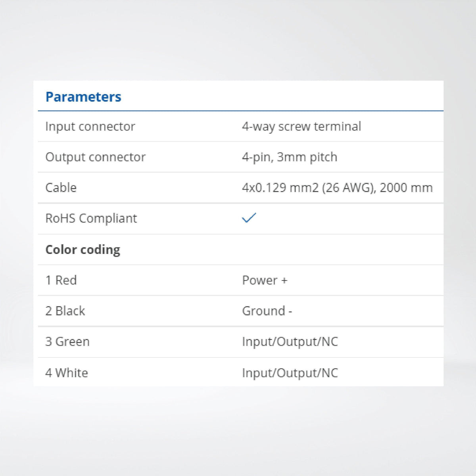
Task: Select the 4-way screw terminal value
Action: (301, 126)
